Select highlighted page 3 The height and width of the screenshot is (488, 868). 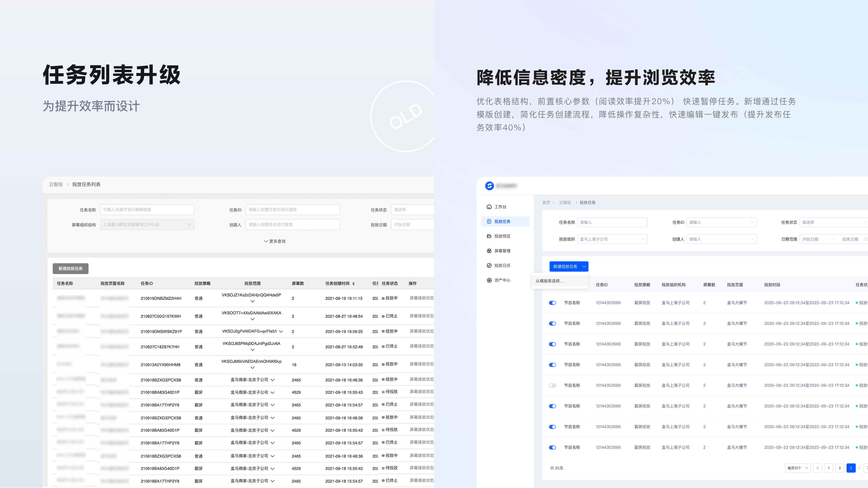click(x=851, y=468)
